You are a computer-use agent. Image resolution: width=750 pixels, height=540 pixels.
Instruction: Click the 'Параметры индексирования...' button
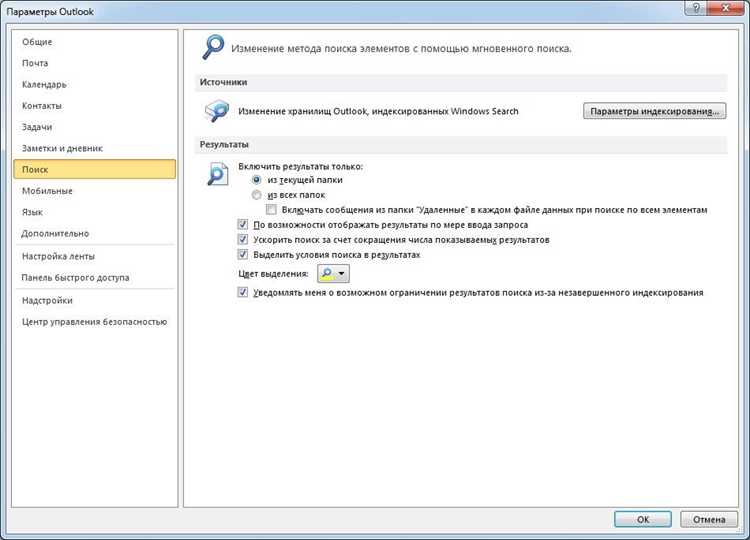click(x=654, y=111)
